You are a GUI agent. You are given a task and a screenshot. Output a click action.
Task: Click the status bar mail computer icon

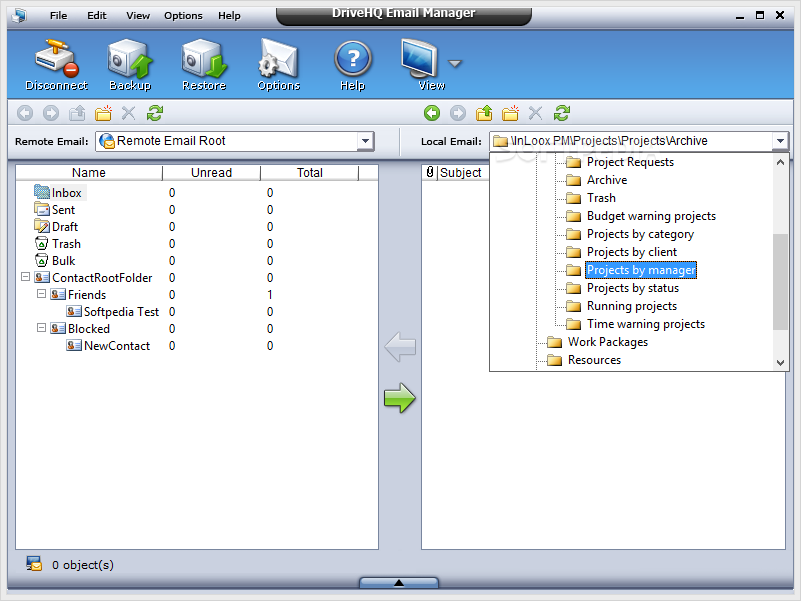34,564
